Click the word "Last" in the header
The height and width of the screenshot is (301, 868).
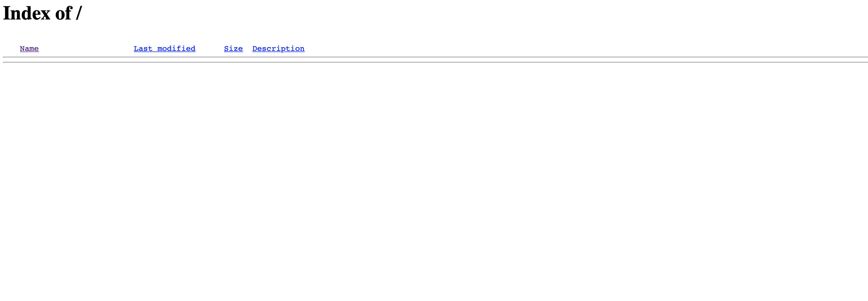click(143, 48)
